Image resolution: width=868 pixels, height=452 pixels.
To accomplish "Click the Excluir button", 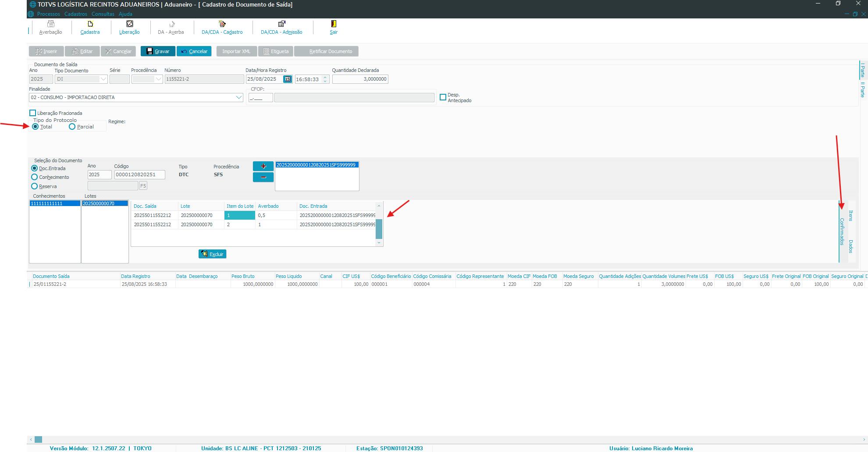I will coord(212,254).
